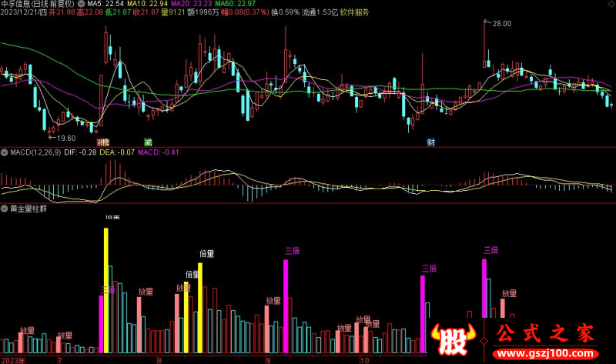Viewport: 616px width, 364px height.
Task: Click the change value 幅0.08(0.37%)
Action: tap(245, 12)
